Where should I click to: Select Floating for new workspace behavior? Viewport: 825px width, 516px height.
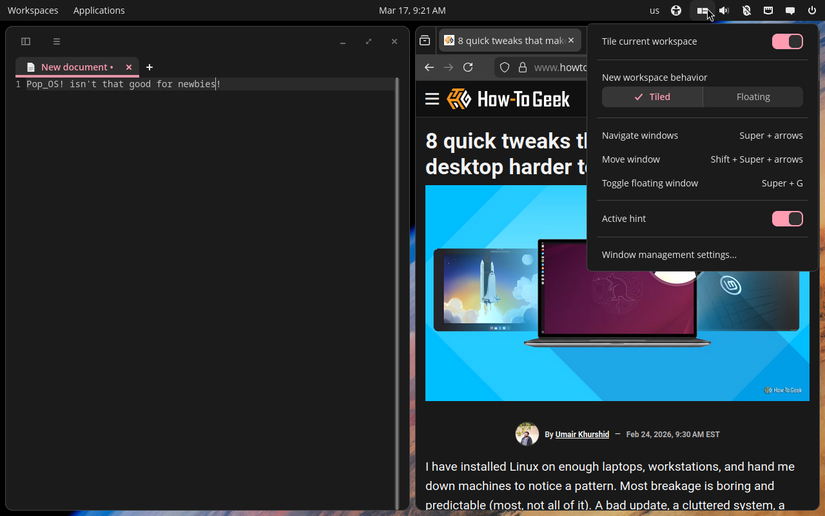tap(753, 97)
